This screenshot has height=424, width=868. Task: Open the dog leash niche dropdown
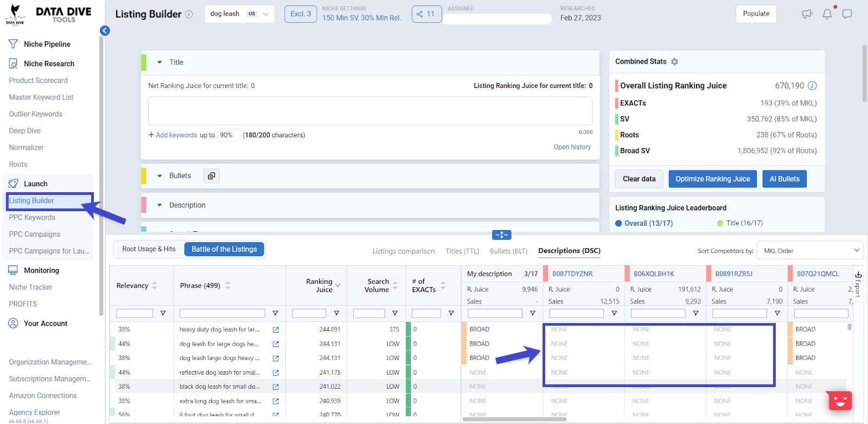click(x=240, y=14)
